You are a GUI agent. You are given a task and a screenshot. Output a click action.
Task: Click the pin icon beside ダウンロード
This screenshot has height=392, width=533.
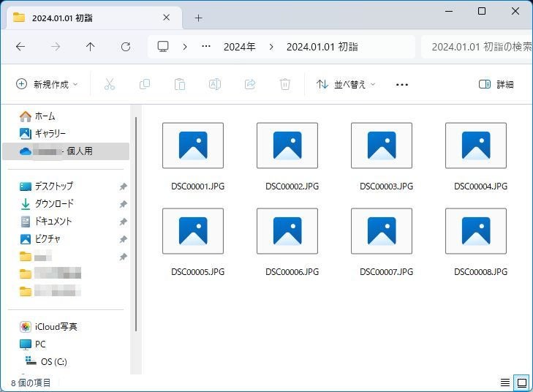pyautogui.click(x=123, y=204)
